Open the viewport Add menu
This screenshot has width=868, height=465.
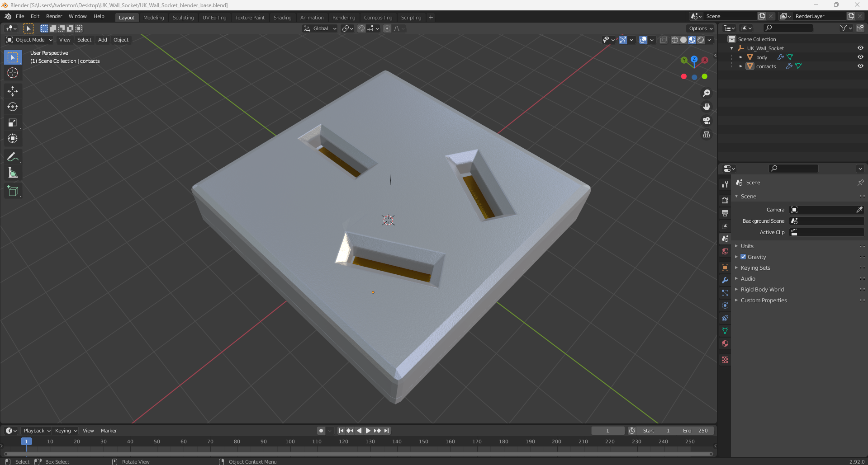[103, 40]
